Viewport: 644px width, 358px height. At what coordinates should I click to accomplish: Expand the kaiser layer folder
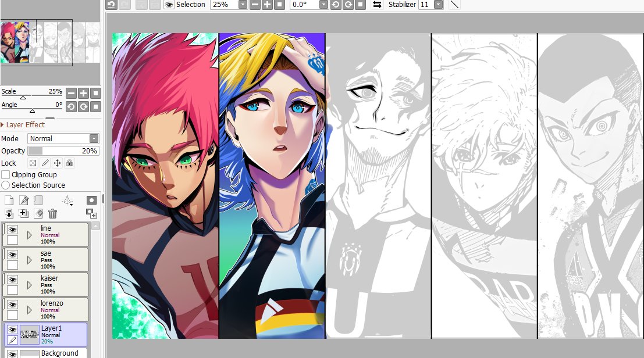[x=29, y=285]
